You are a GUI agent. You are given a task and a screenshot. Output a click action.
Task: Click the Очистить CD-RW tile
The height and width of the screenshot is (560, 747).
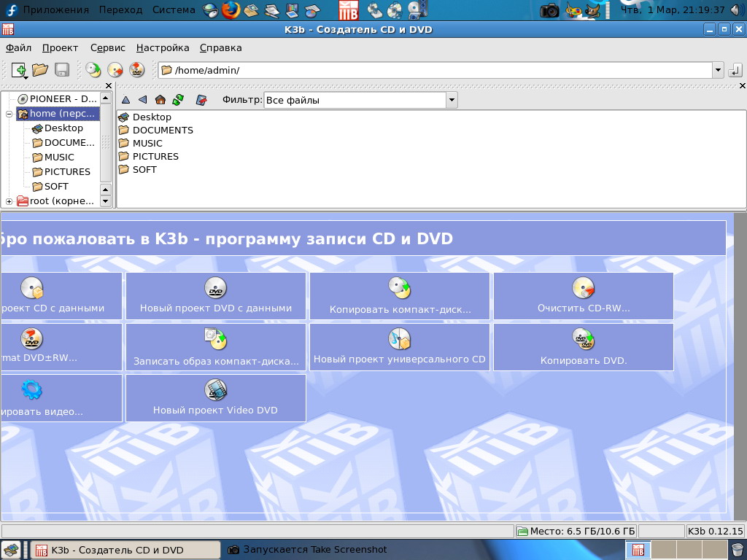[x=584, y=296]
